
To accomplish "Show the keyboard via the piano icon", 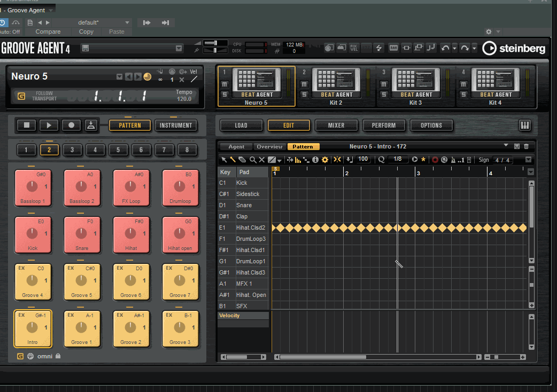I will (524, 126).
